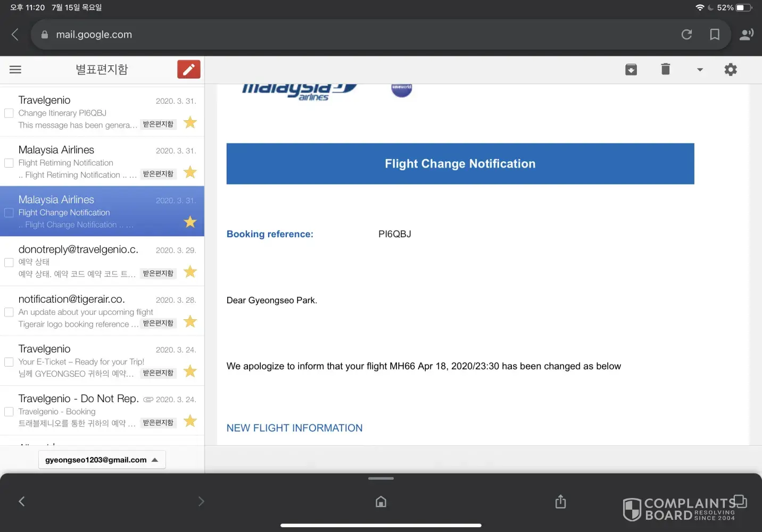Screen dimensions: 762x532
Task: Bookmark the current page
Action: pyautogui.click(x=715, y=35)
